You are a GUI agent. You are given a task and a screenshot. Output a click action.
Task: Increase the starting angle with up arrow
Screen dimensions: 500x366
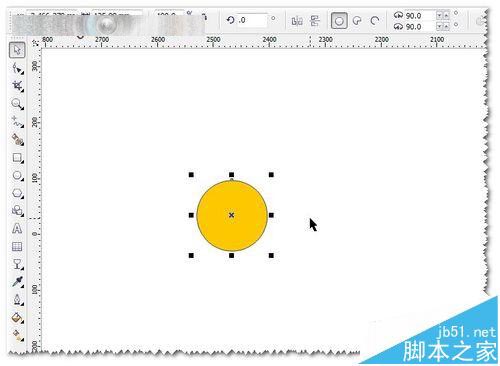tap(446, 15)
